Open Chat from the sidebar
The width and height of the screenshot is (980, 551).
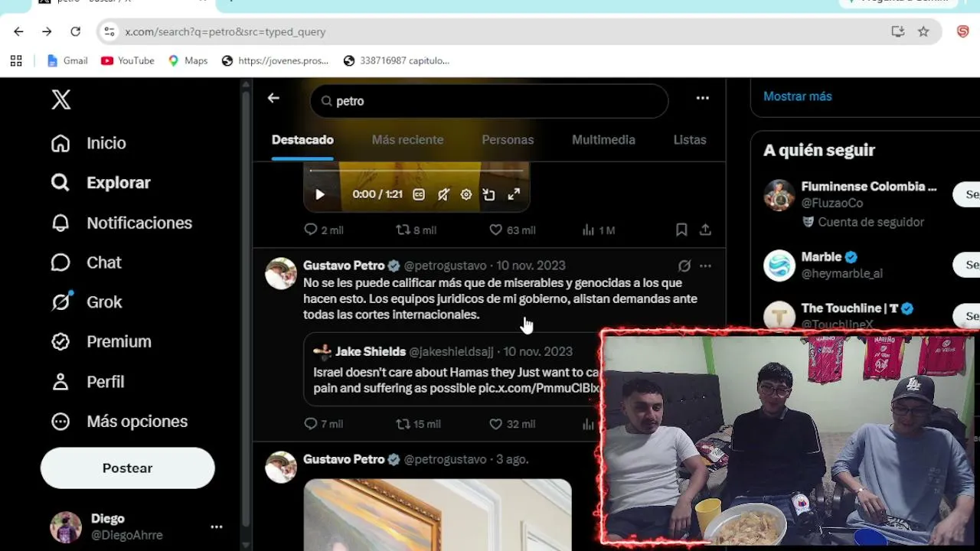click(x=86, y=262)
